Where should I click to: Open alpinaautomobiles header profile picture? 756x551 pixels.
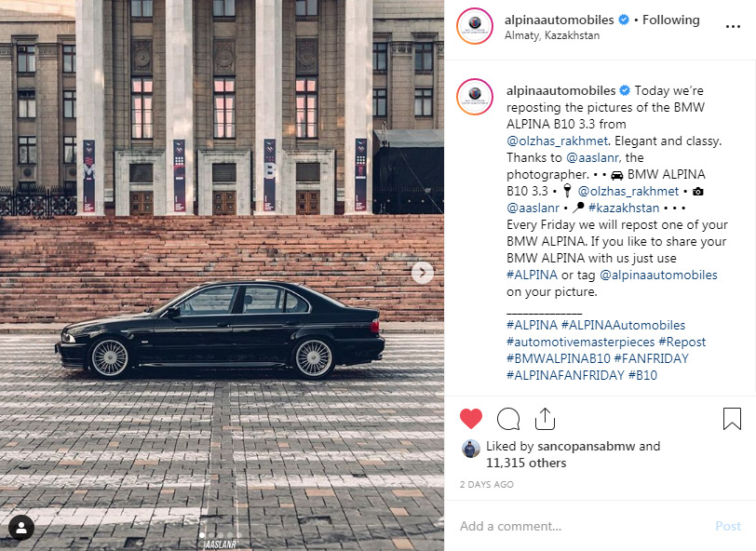click(475, 26)
